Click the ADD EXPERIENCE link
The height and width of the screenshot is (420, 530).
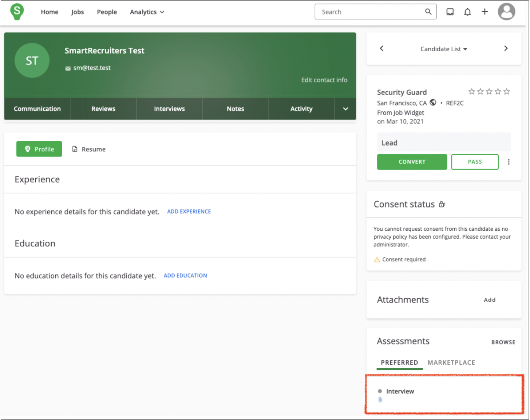pos(189,211)
